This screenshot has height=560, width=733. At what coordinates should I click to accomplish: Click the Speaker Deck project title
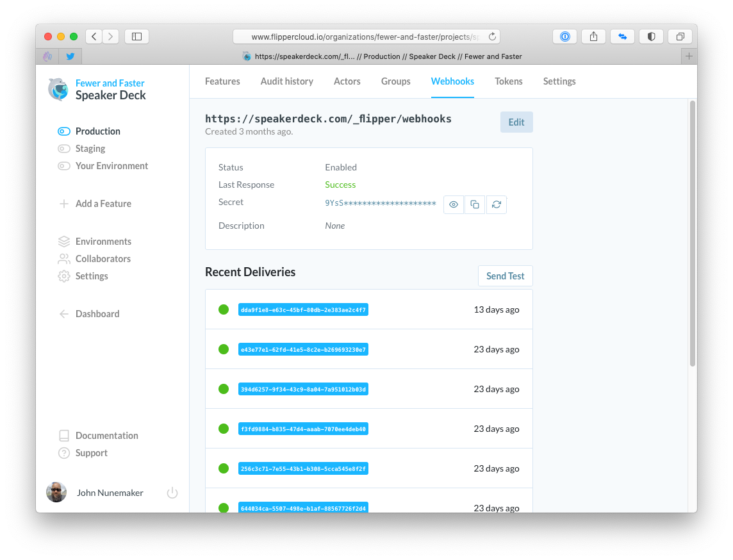click(x=110, y=95)
